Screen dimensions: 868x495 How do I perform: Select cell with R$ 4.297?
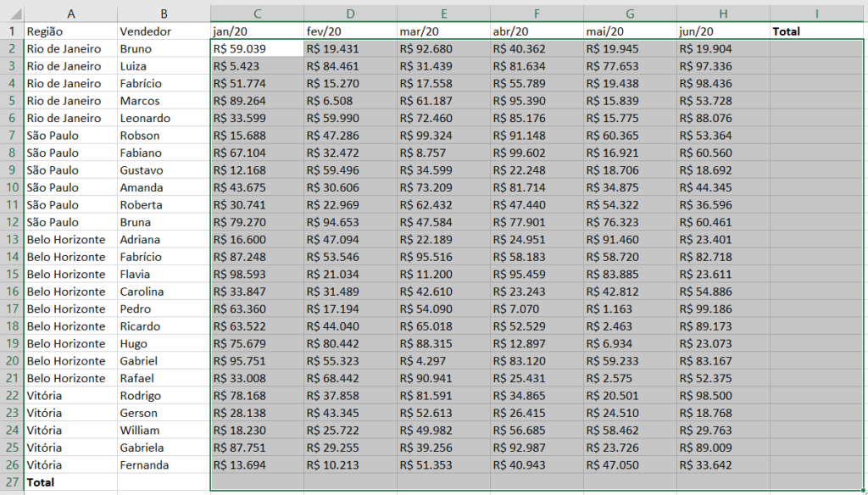point(443,361)
